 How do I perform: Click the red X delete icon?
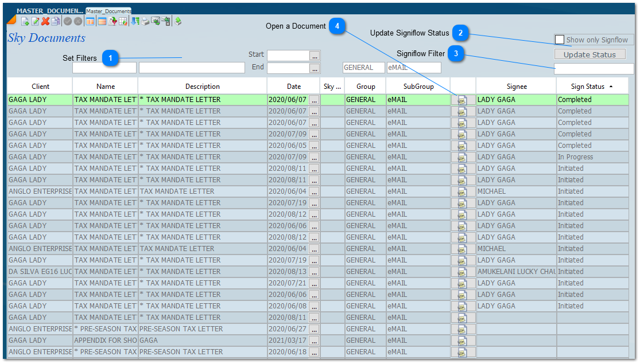tap(45, 21)
